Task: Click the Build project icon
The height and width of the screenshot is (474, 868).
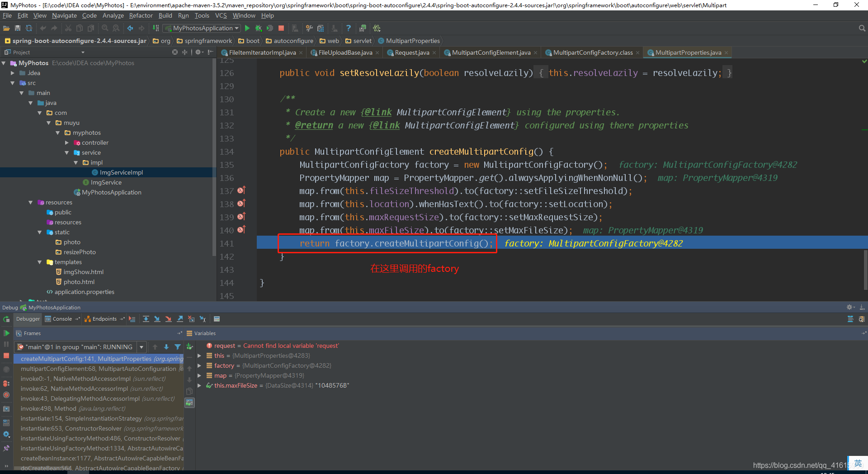Action: pos(156,28)
